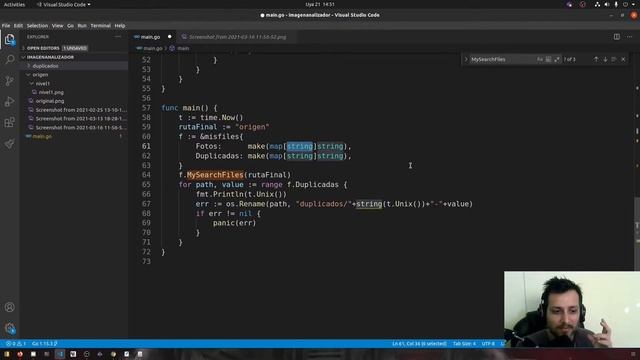Open Explorer panel more actions ellipsis
The image size is (640, 360).
pyautogui.click(x=118, y=37)
